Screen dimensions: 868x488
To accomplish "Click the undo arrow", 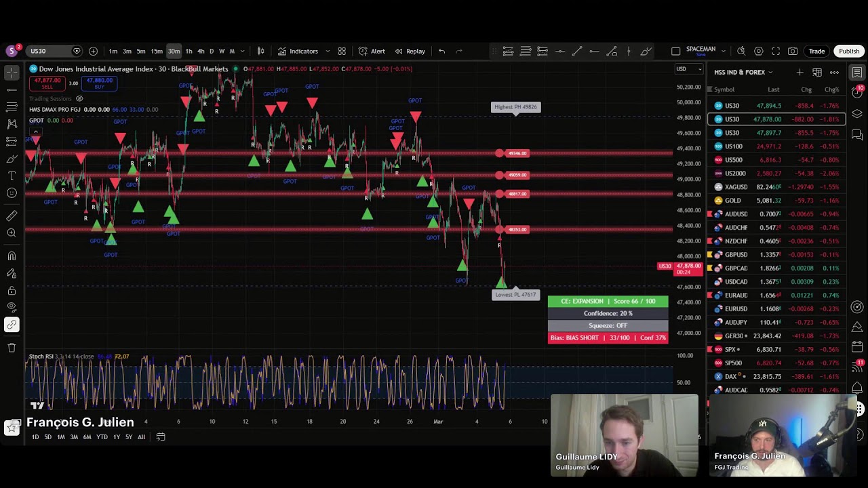I will click(441, 51).
